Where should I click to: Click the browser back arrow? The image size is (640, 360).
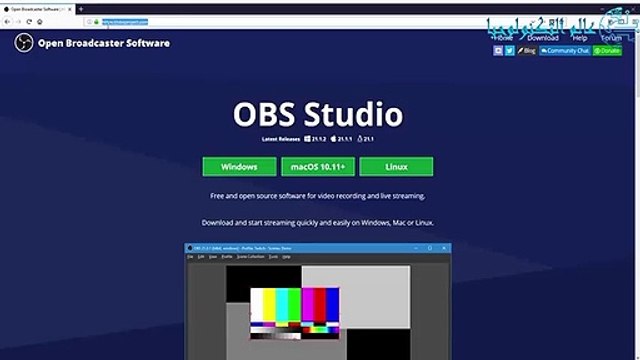coord(7,22)
